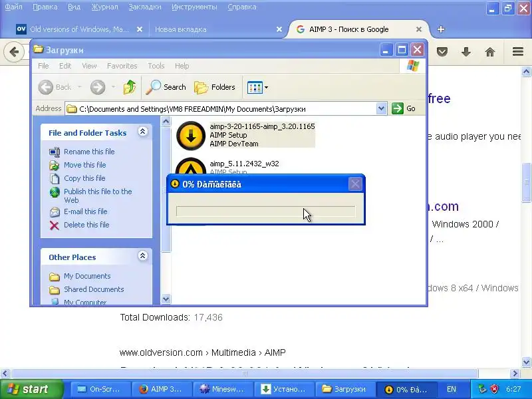This screenshot has height=399, width=532.
Task: Open the Help menu in Explorer
Action: coord(182,66)
